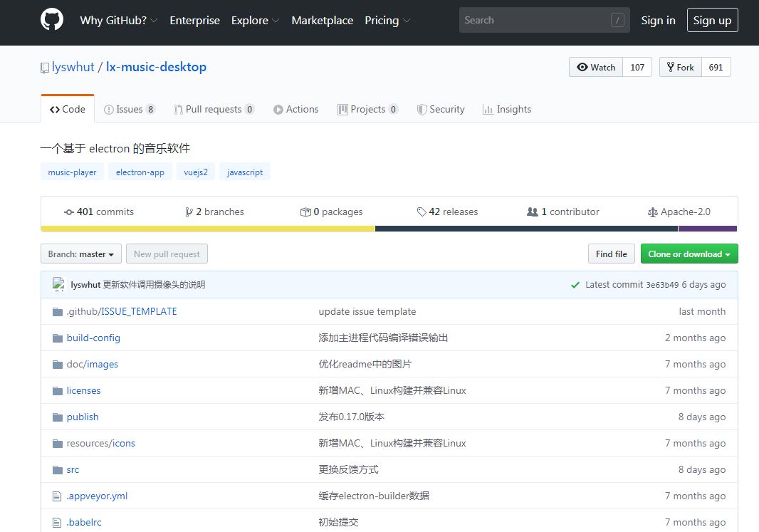Open the electron-app topic tag
The image size is (759, 532).
click(x=140, y=172)
